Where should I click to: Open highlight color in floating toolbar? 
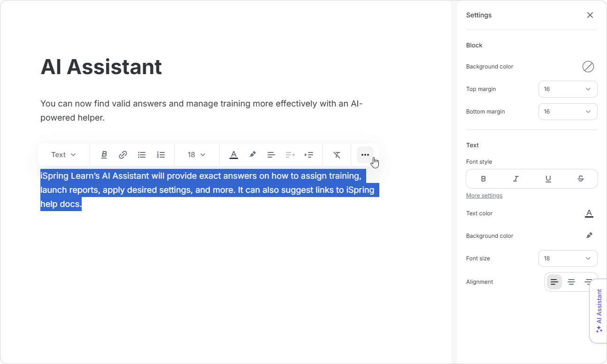[253, 155]
